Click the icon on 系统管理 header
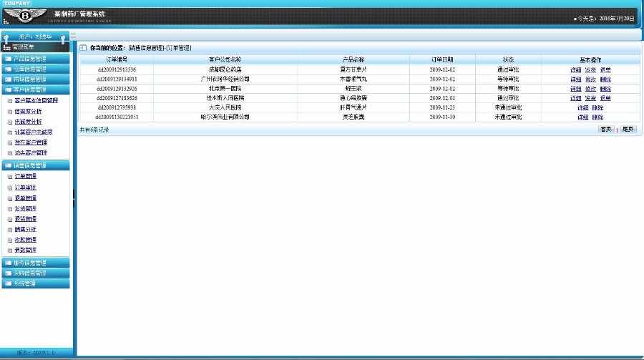This screenshot has height=360, width=644. [8, 283]
